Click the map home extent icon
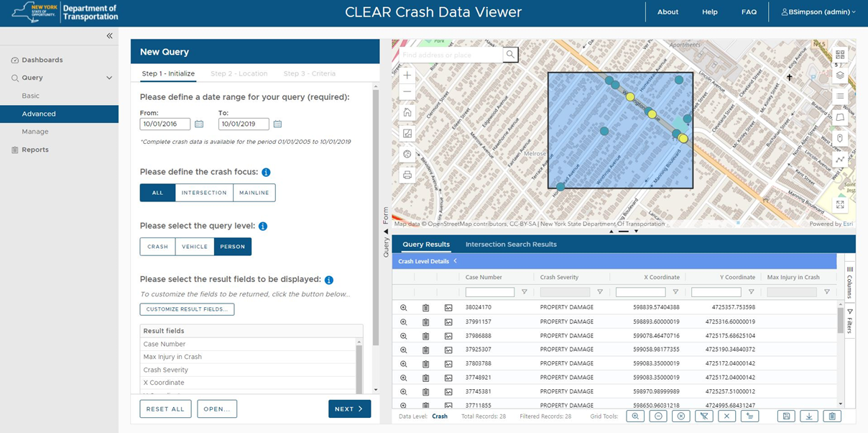The image size is (868, 433). coord(407,112)
